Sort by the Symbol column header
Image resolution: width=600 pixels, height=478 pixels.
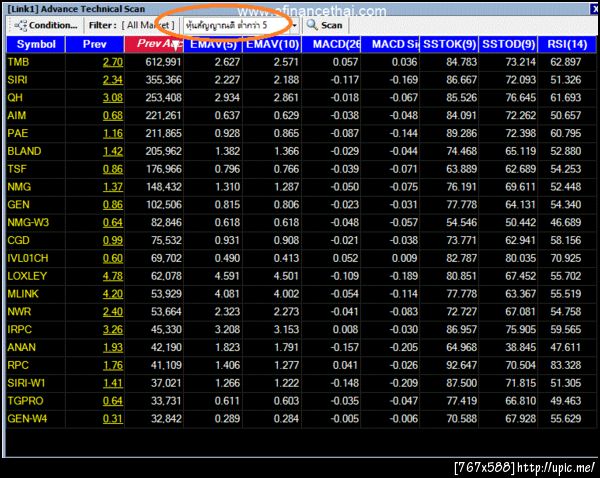pos(36,44)
